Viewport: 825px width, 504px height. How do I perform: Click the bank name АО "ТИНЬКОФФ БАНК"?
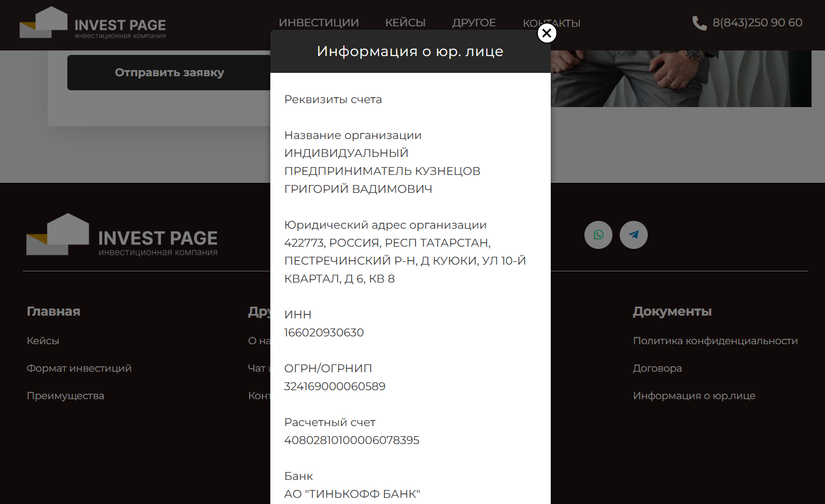[352, 494]
